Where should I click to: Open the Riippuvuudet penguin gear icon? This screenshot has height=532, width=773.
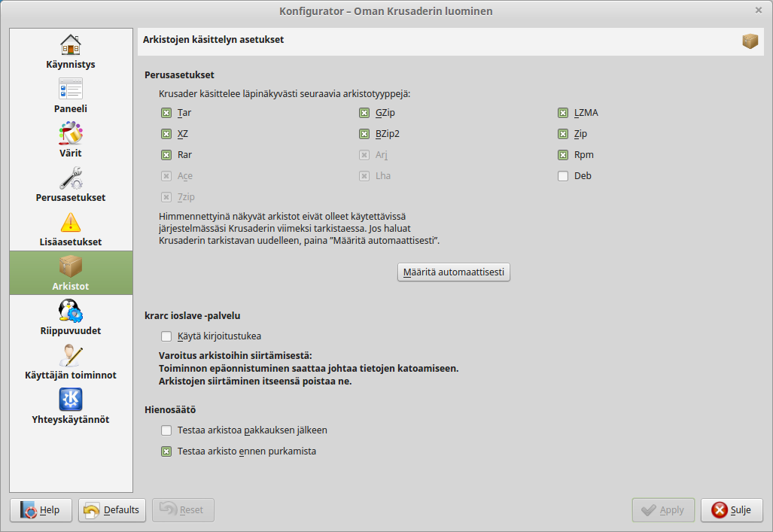71,311
